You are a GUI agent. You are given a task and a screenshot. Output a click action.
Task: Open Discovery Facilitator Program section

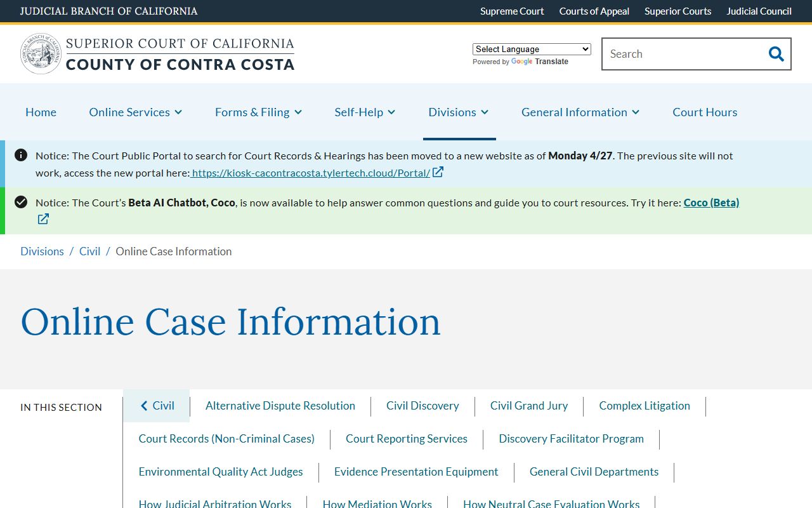pos(572,439)
